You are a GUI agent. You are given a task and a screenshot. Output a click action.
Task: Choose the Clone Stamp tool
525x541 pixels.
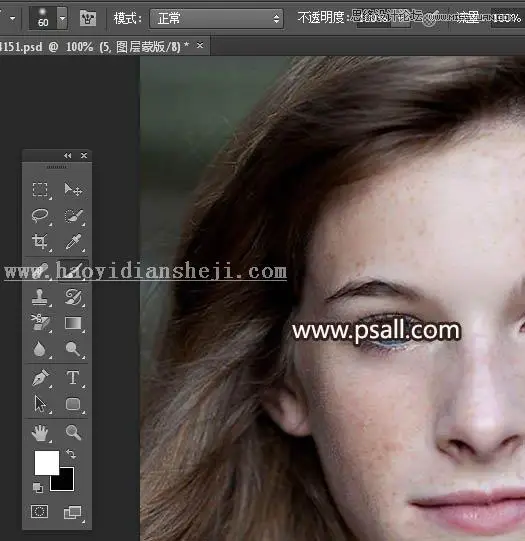pyautogui.click(x=40, y=297)
